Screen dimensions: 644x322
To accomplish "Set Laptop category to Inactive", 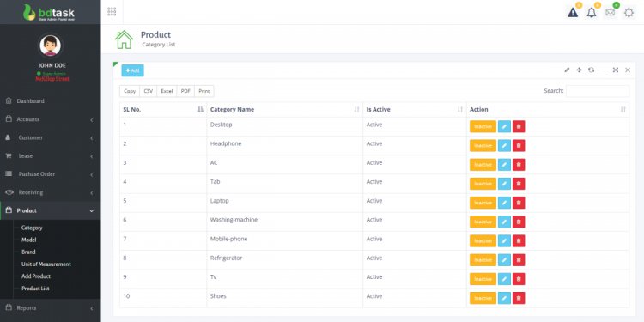I will point(483,203).
